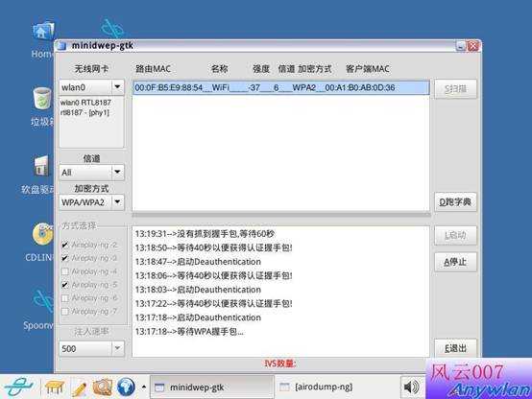Click log line 13:17:18 启动Deauthentication

(198, 317)
